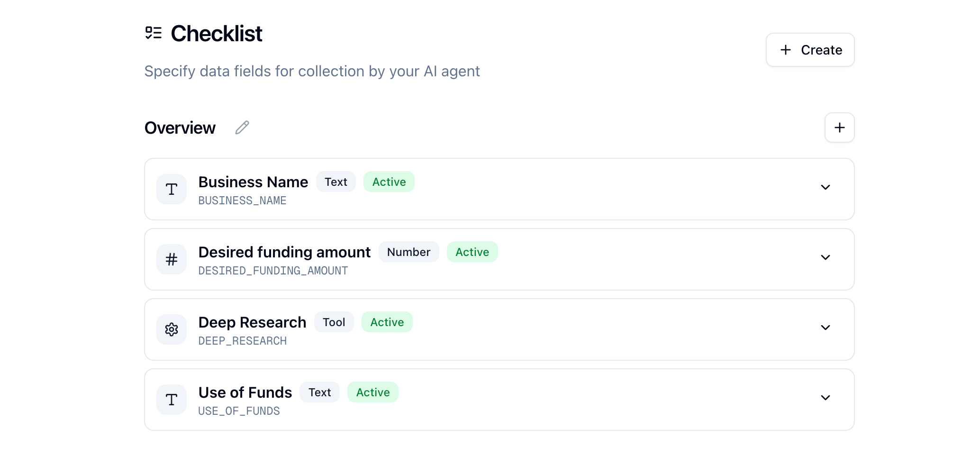The height and width of the screenshot is (456, 980).
Task: Expand the Business Name field row
Action: point(825,187)
